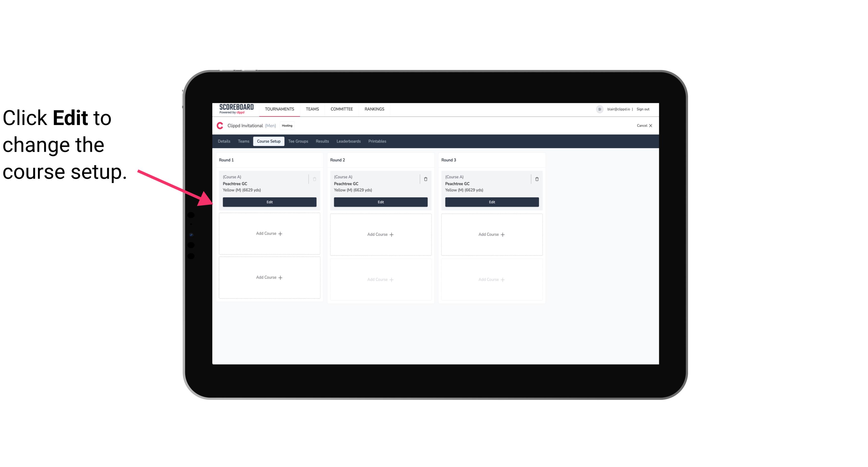Click Add Course for Round 2
This screenshot has height=467, width=868.
click(x=380, y=234)
